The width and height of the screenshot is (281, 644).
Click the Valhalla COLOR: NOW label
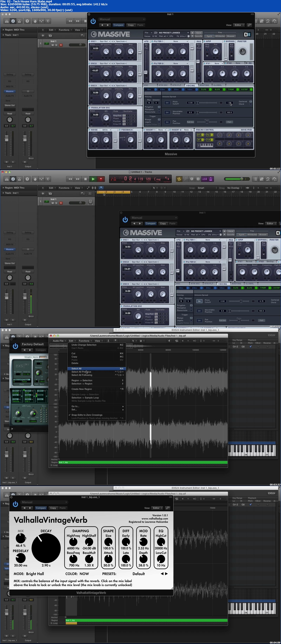pyautogui.click(x=77, y=574)
